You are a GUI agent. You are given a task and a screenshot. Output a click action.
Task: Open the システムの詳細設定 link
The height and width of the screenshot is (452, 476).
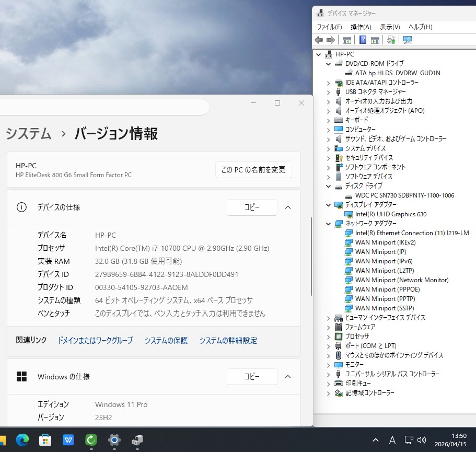(x=228, y=341)
